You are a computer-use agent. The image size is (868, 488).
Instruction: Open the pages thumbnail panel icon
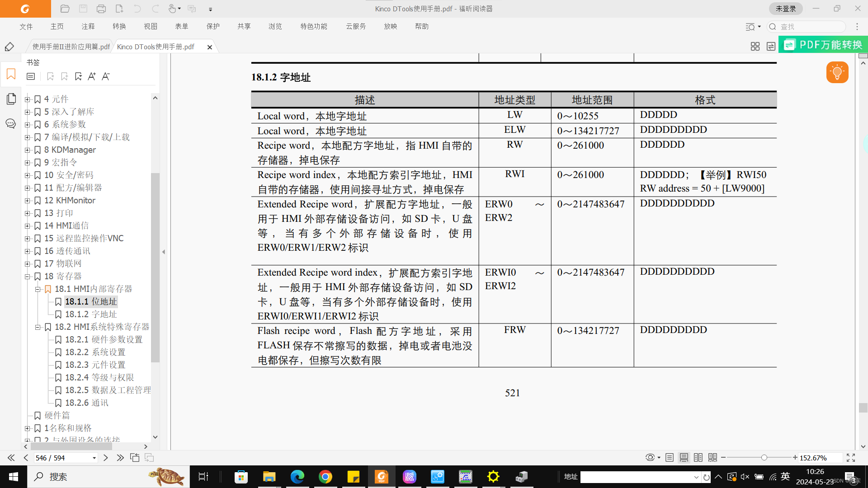(x=11, y=99)
